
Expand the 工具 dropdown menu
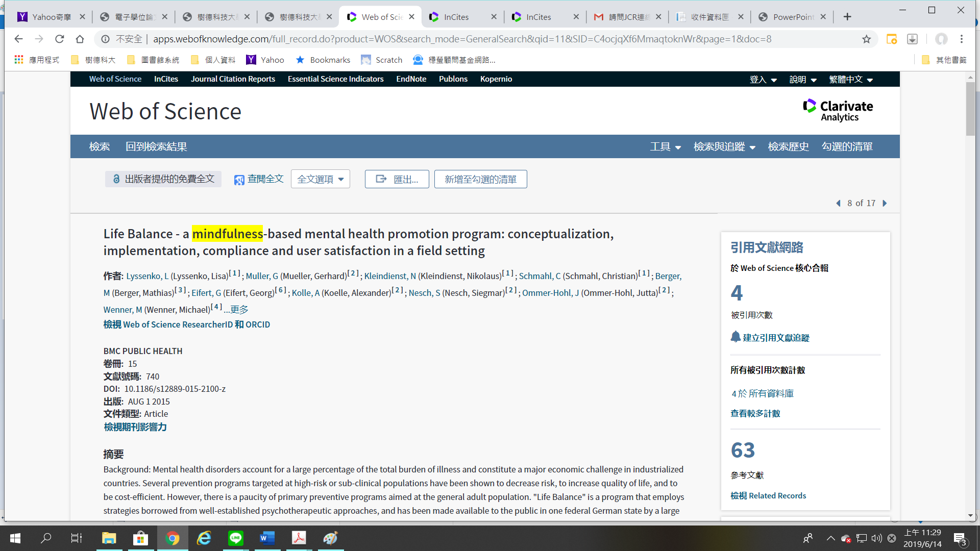(x=666, y=147)
